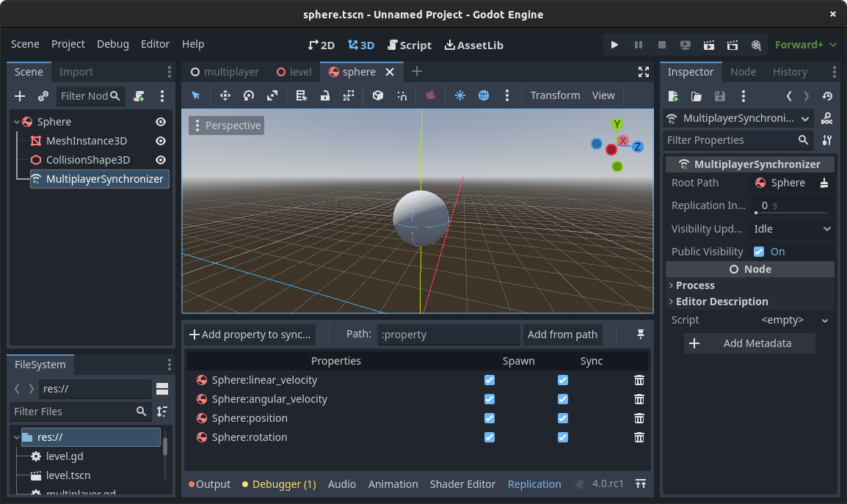Open the documentation for MultiplayerSynchronizer
Image resolution: width=847 pixels, height=504 pixels.
pos(826,118)
